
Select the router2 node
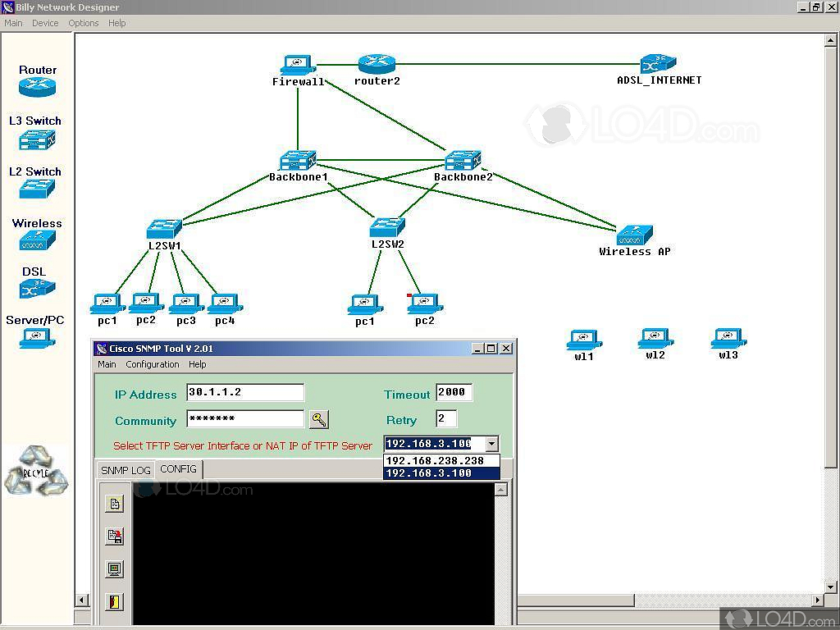point(377,64)
